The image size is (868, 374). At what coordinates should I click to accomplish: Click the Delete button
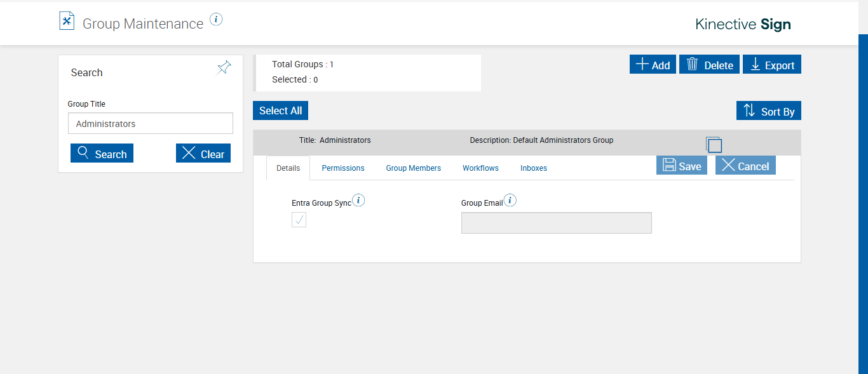709,65
